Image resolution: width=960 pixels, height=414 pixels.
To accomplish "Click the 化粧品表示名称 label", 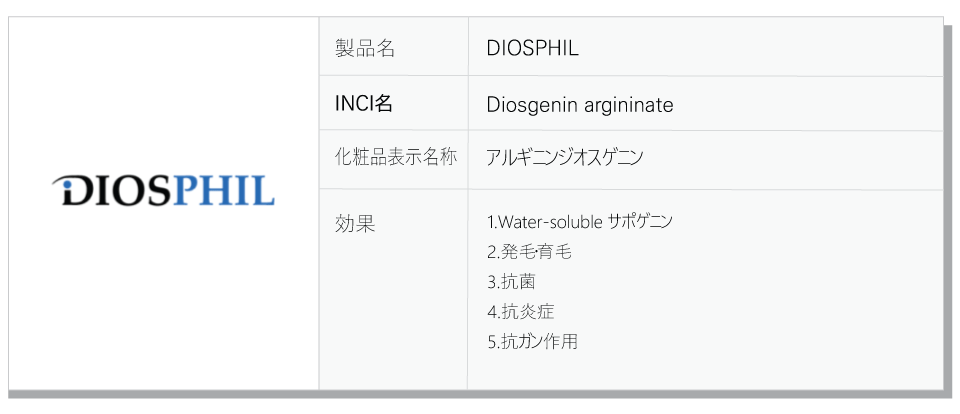I will pos(396,157).
